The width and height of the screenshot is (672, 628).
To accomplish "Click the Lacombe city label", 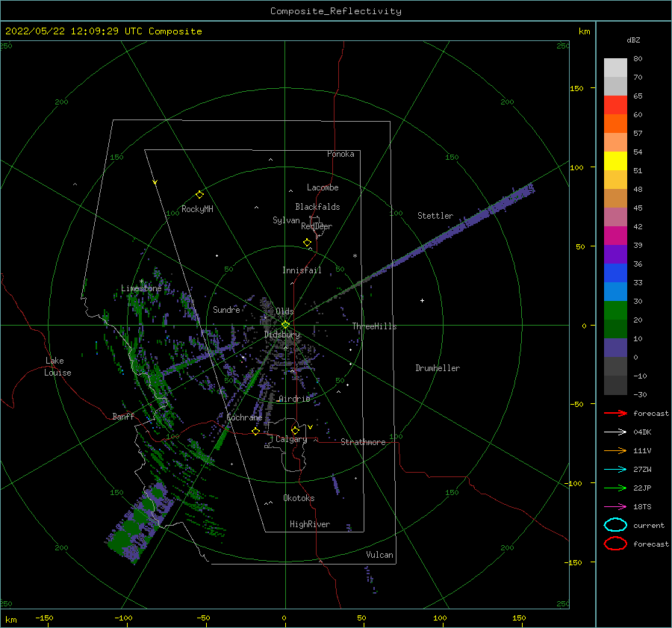I will [x=323, y=187].
